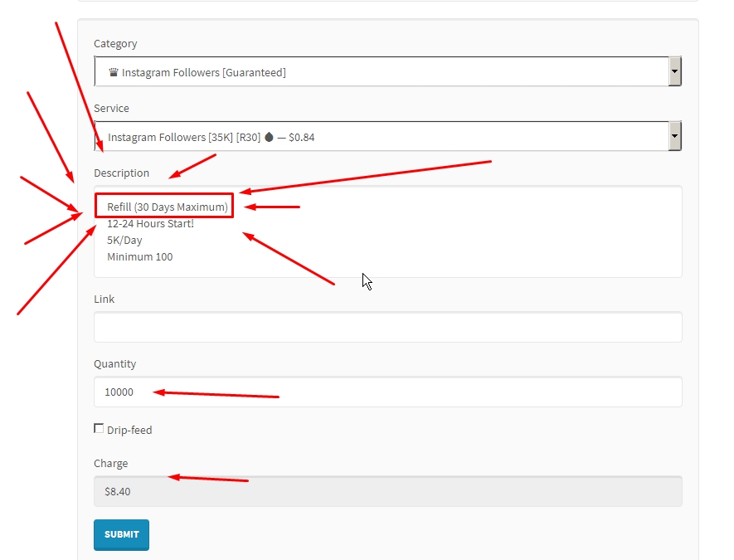The width and height of the screenshot is (734, 560).
Task: Click the 'Minimum 100' description line
Action: point(140,256)
